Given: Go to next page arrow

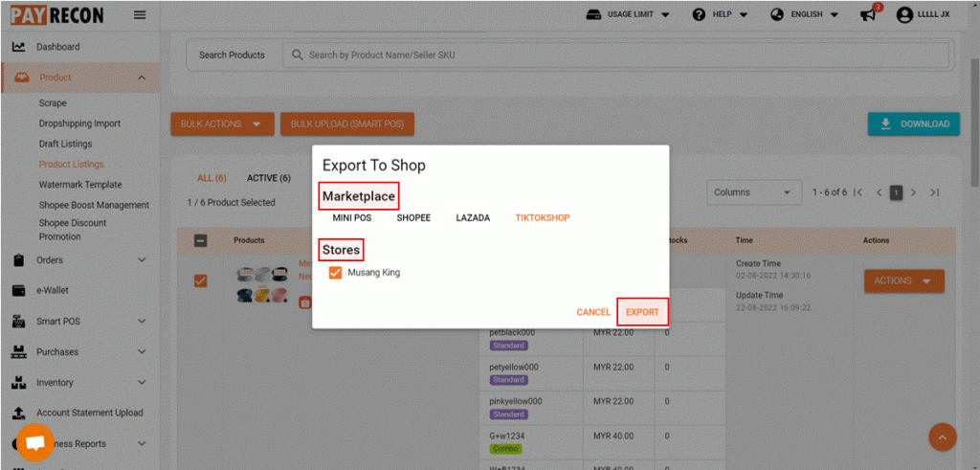Looking at the screenshot, I should pos(914,192).
